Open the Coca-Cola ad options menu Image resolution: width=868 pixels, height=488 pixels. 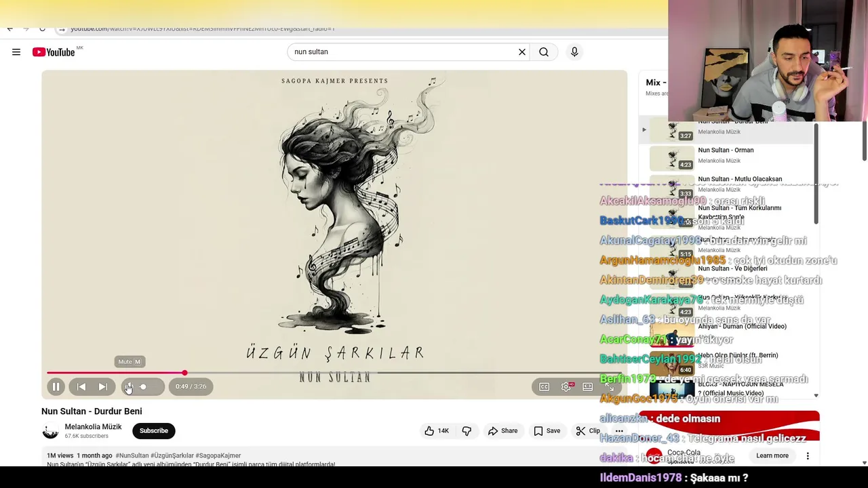(808, 455)
